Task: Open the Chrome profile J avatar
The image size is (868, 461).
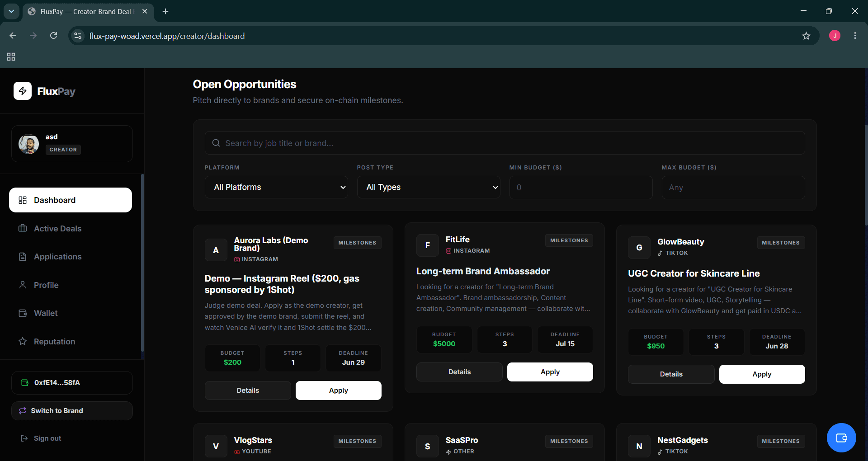Action: [x=835, y=36]
